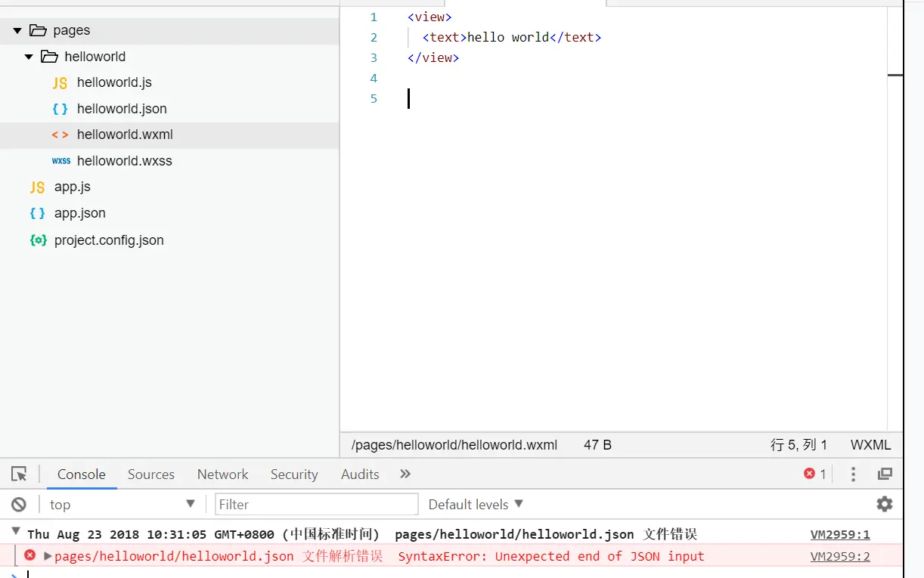Screen dimensions: 924x578
Task: Click the 47 B file size
Action: coord(597,445)
